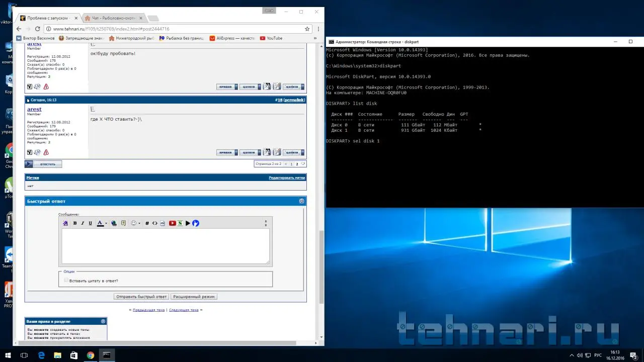This screenshot has width=644, height=362.
Task: Click the Chrome back arrow
Action: tap(19, 29)
